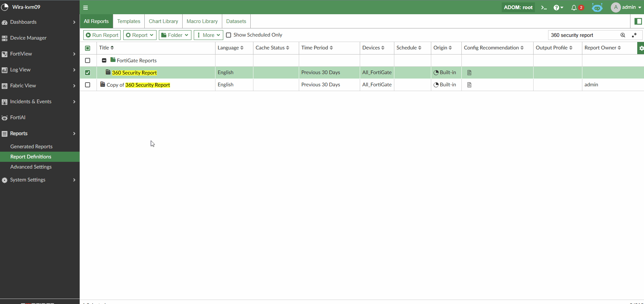Toggle Show Scheduled Only checkbox

(x=229, y=35)
